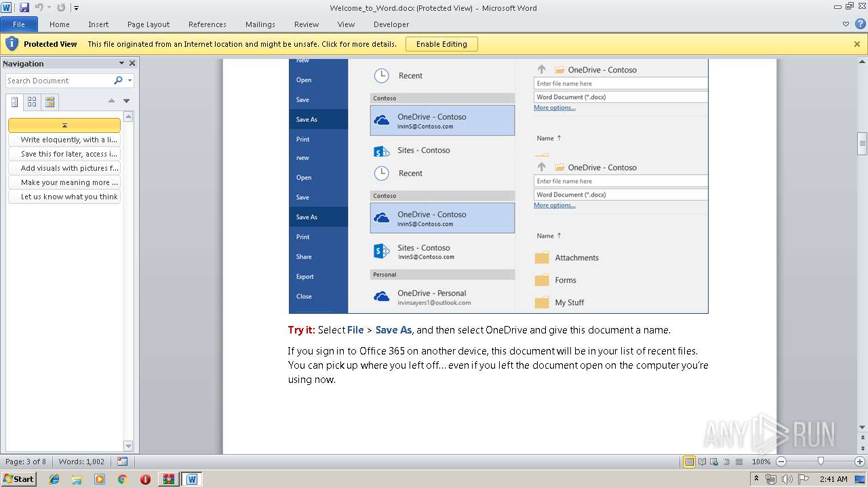Image resolution: width=868 pixels, height=488 pixels.
Task: Select heading 'Save this for later, access i...'
Action: point(64,154)
